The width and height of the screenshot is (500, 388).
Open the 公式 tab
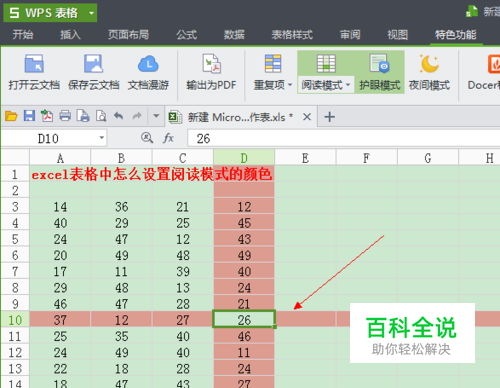pos(187,35)
